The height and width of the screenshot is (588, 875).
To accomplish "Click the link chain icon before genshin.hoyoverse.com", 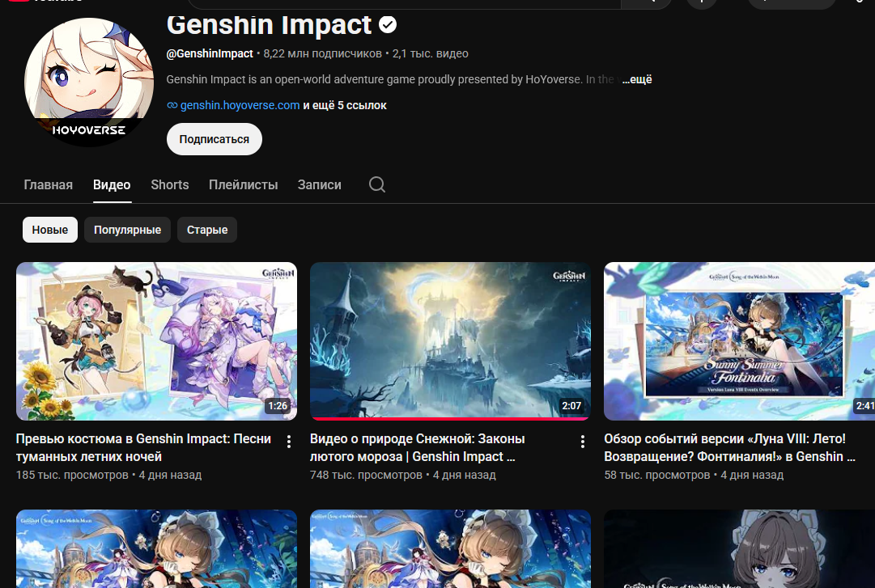I will tap(172, 105).
